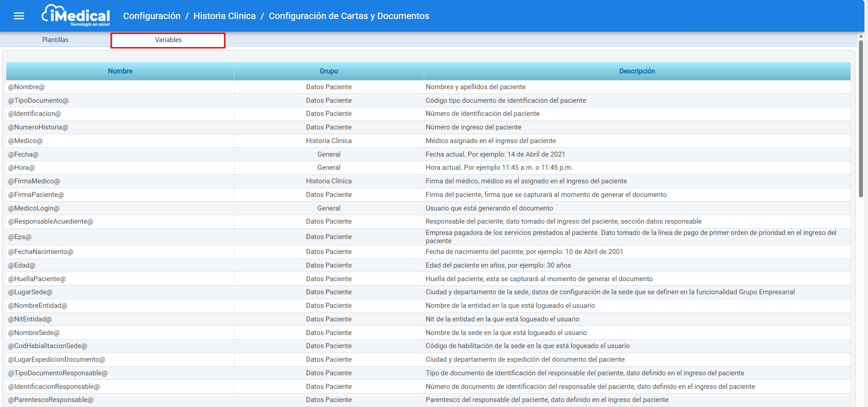868x407 pixels.
Task: Click the 'Empresa pagadora' description text
Action: pyautogui.click(x=631, y=237)
